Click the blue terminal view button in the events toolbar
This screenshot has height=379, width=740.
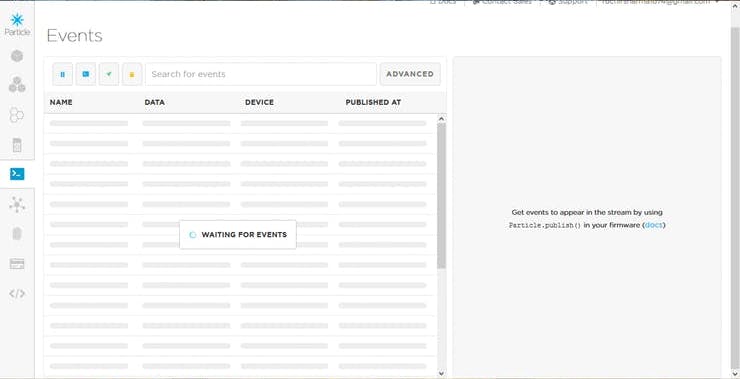pyautogui.click(x=86, y=74)
